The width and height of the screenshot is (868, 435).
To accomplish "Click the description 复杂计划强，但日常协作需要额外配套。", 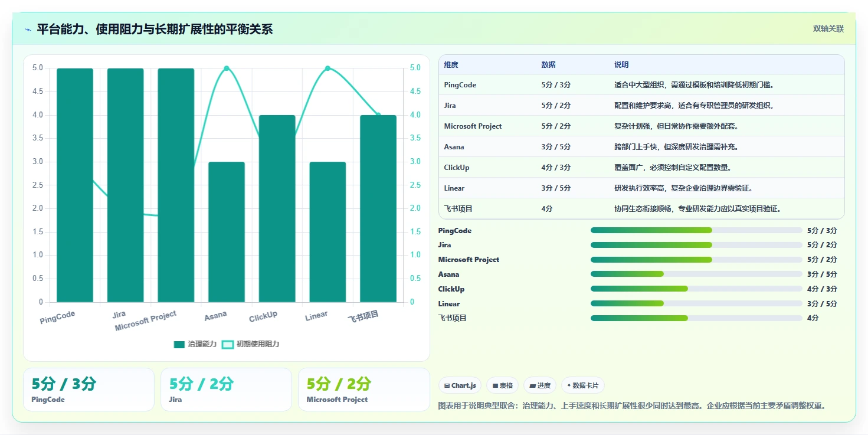I will [676, 126].
